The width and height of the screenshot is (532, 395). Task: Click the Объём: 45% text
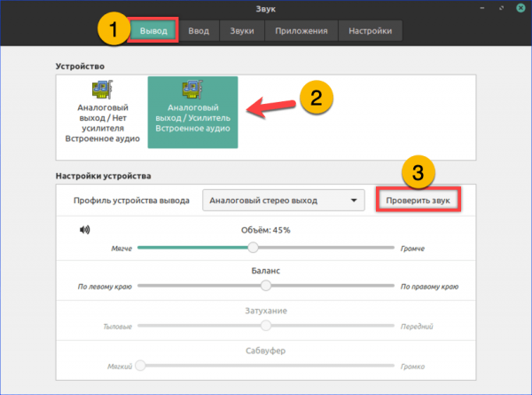point(266,230)
